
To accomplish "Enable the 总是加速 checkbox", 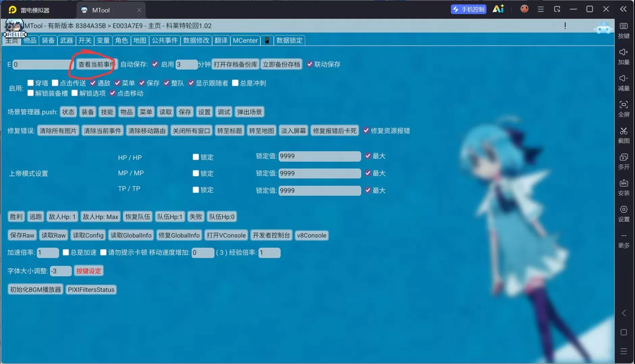I will [x=66, y=252].
